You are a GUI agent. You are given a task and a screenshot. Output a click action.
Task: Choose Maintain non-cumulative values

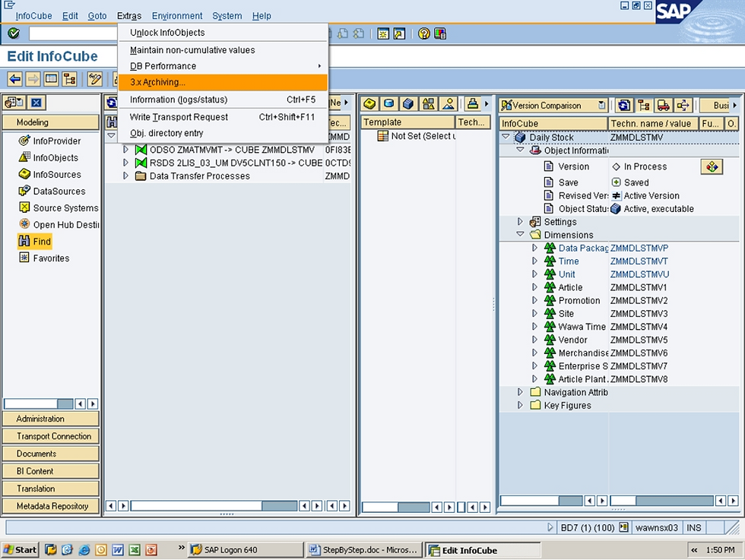click(222, 50)
